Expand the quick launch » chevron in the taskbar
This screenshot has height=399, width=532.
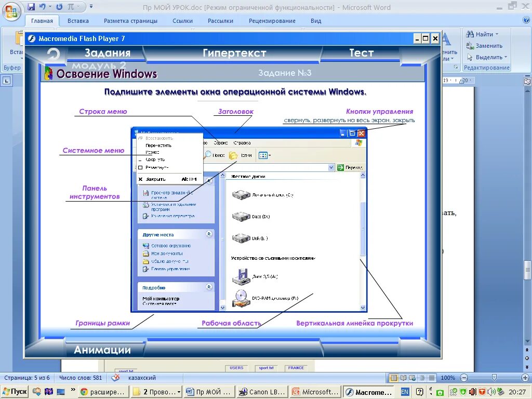[x=73, y=390]
